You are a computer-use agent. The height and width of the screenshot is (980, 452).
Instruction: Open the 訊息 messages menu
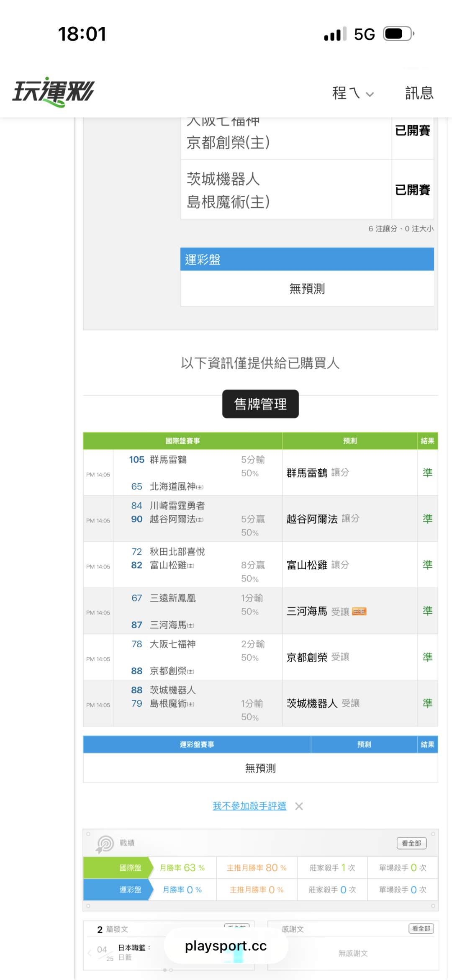pos(419,93)
